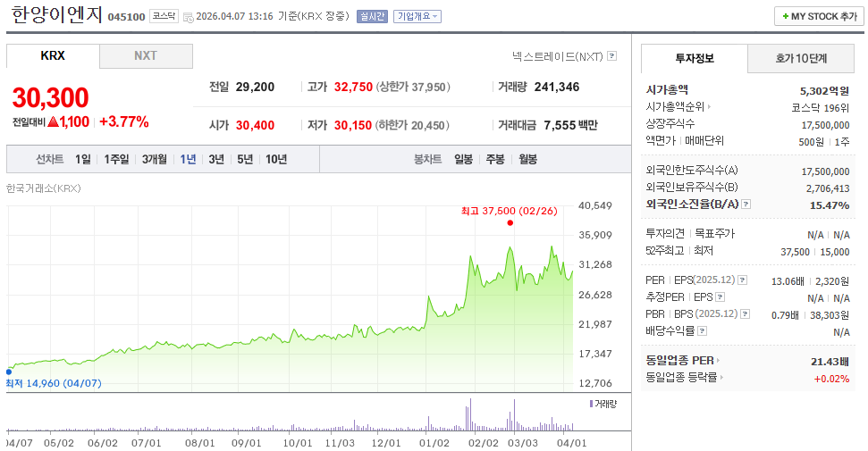Click the purple 거래량 legend swatch
Viewport: 868px width, 451px height.
[x=591, y=404]
